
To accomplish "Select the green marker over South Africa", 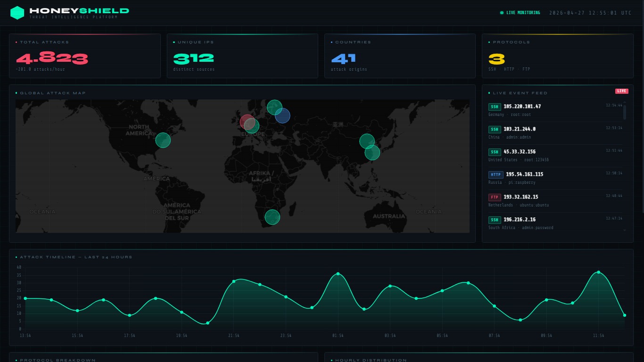I will coord(272,217).
